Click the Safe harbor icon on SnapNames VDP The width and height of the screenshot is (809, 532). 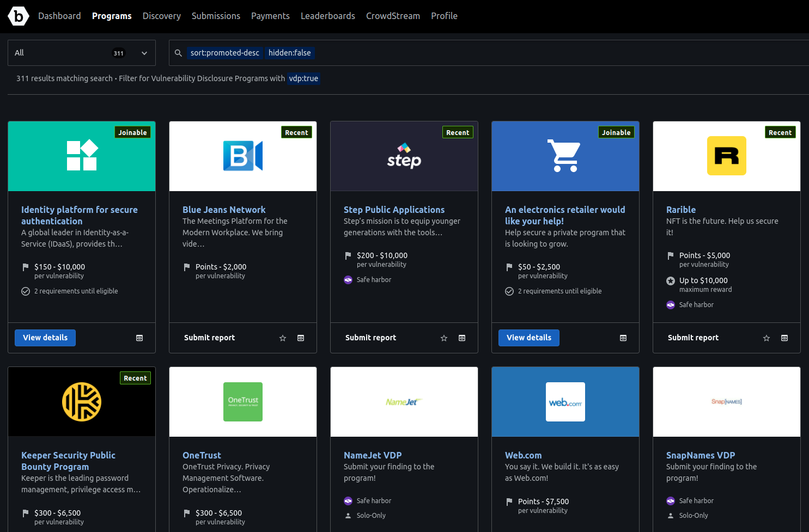coord(670,500)
